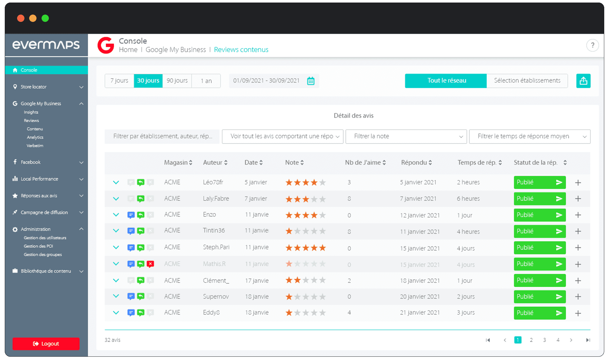
Task: Switch to Sélection établissements mode
Action: tap(527, 81)
